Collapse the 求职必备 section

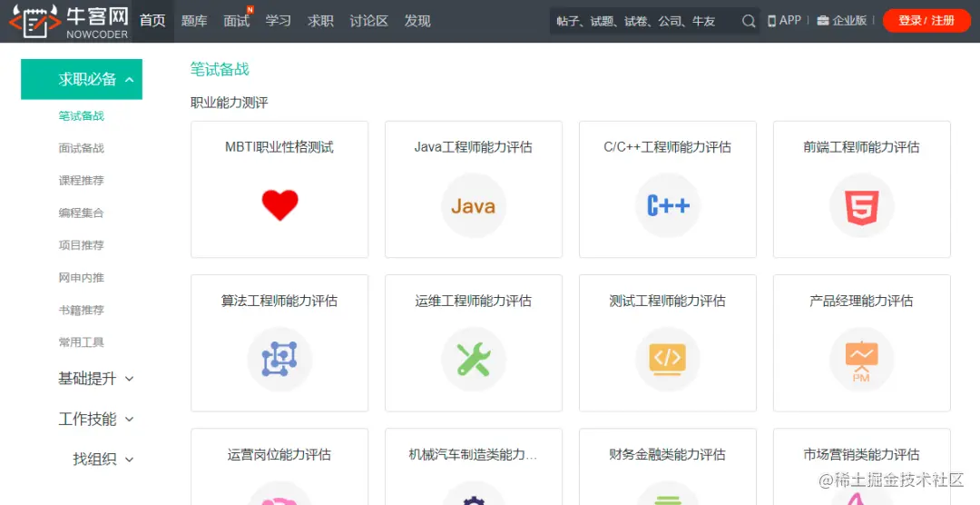(x=82, y=79)
